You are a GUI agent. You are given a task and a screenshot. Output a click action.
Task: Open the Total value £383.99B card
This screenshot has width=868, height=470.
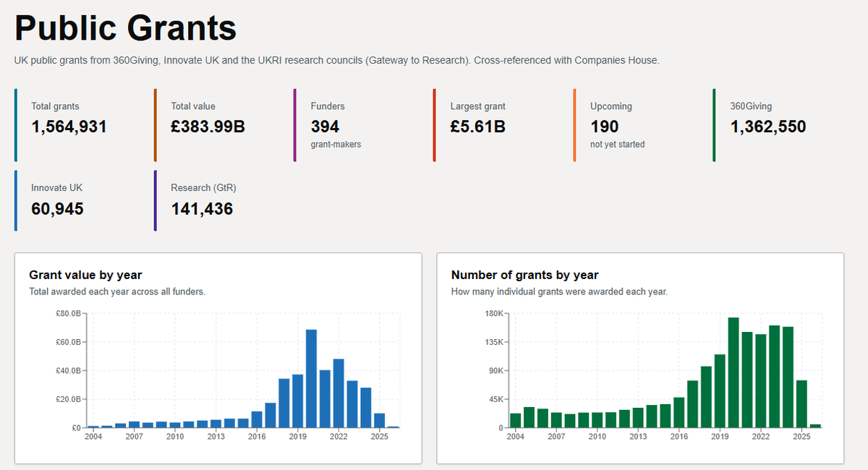pyautogui.click(x=217, y=125)
